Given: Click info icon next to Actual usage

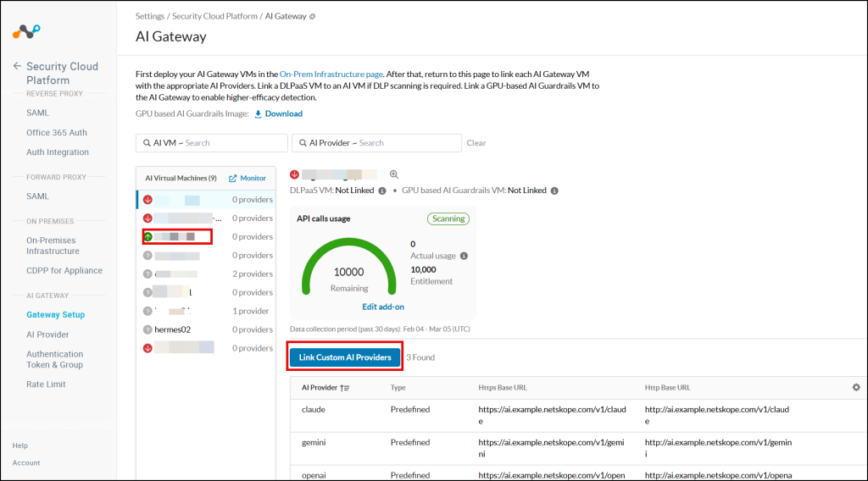Looking at the screenshot, I should (464, 256).
